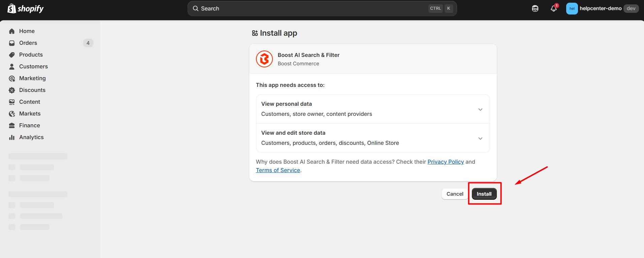Click the Shopify logo
The image size is (644, 258).
point(26,8)
